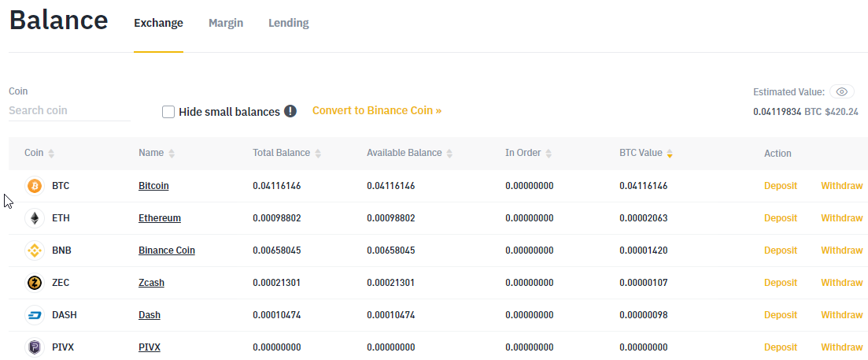Click the Bitcoin coin icon
Screen dimensions: 868x360
pos(34,186)
